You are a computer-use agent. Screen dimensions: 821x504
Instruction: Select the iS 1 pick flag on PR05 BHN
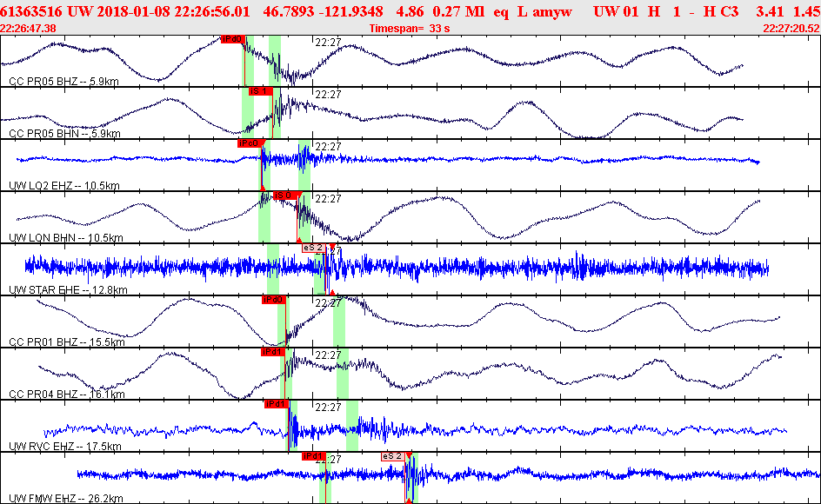pos(260,91)
